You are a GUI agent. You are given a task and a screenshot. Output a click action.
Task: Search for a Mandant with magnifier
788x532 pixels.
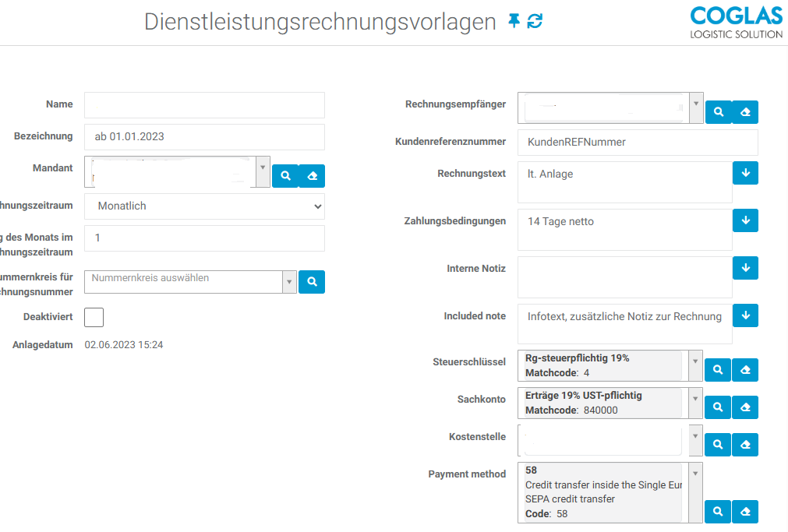click(285, 176)
